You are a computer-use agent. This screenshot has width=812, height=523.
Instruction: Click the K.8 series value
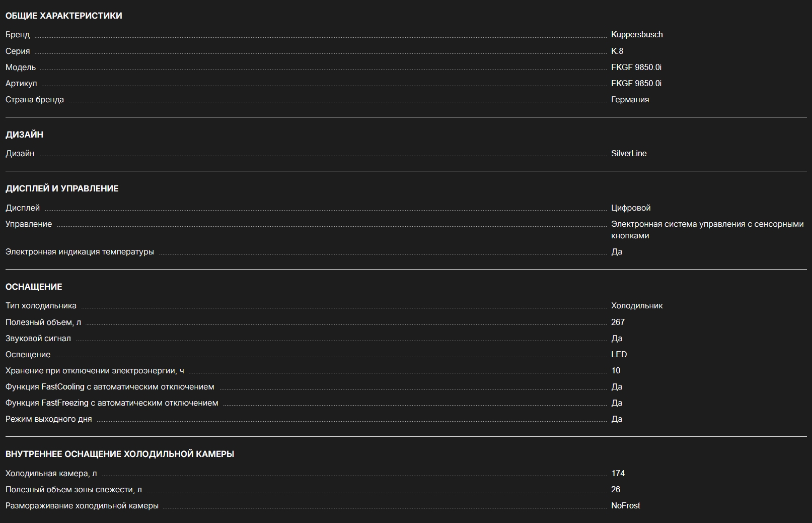click(x=617, y=51)
